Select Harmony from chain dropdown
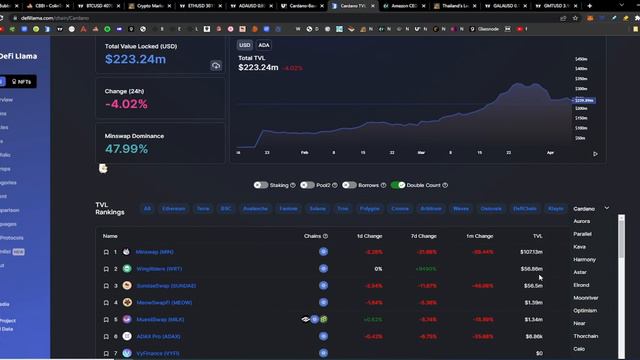 coord(584,260)
